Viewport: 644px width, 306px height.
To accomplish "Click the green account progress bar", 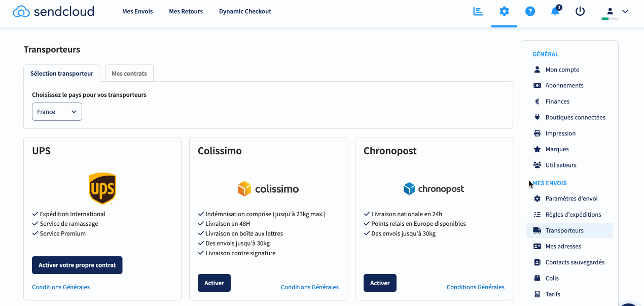I will [x=610, y=19].
